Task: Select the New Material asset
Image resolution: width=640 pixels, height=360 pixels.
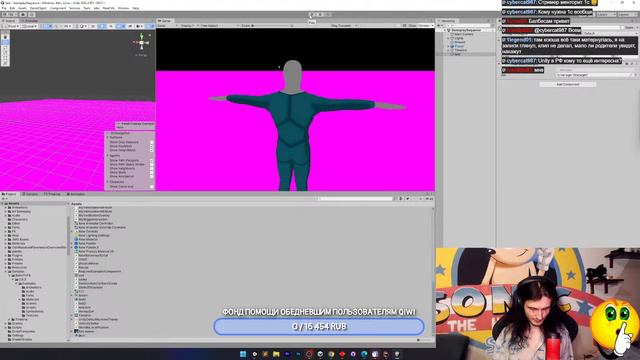Action: (88, 240)
